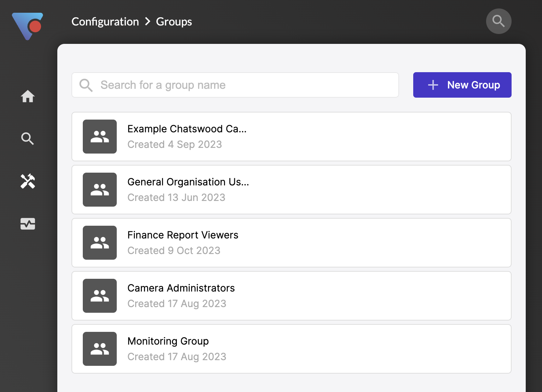Image resolution: width=542 pixels, height=392 pixels.
Task: Focus the group name search field
Action: coord(241,85)
